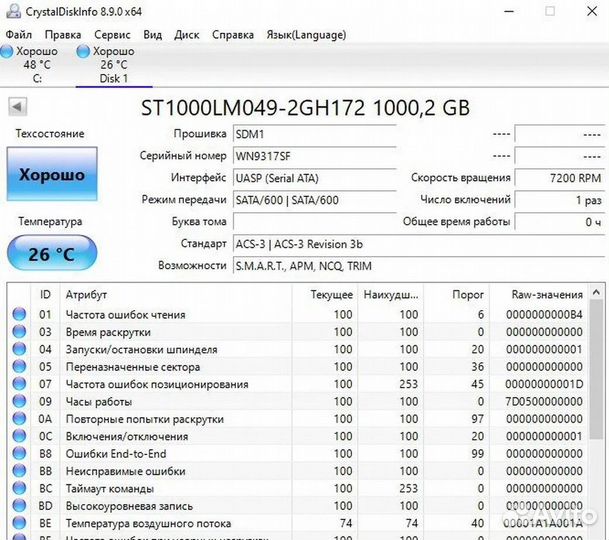Screen dimensions: 609x540
Task: Open the Файл menu
Action: [x=19, y=35]
